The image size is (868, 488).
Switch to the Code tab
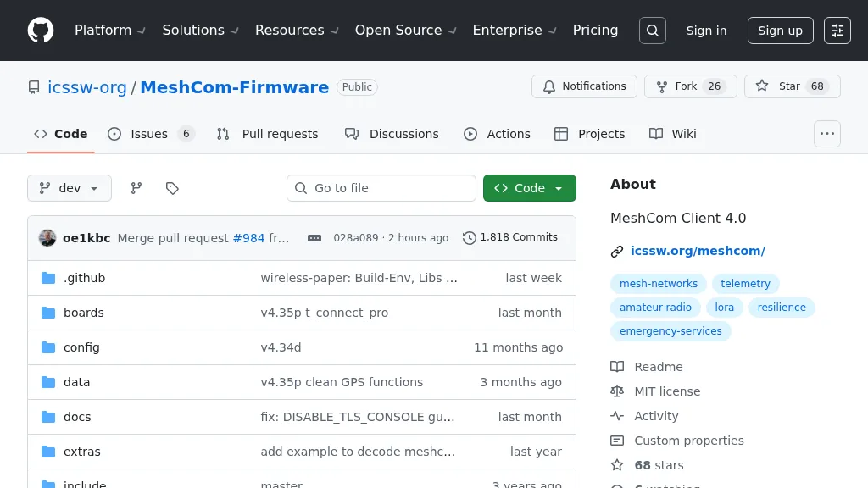[x=61, y=134]
